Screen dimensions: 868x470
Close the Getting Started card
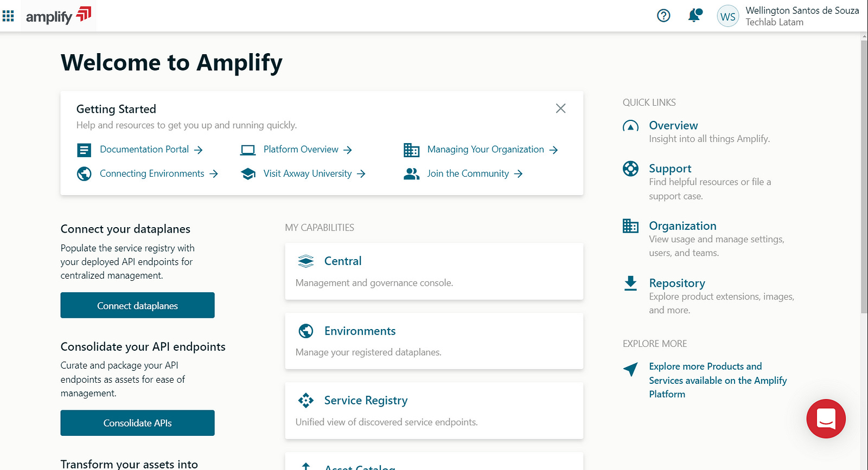pyautogui.click(x=560, y=108)
